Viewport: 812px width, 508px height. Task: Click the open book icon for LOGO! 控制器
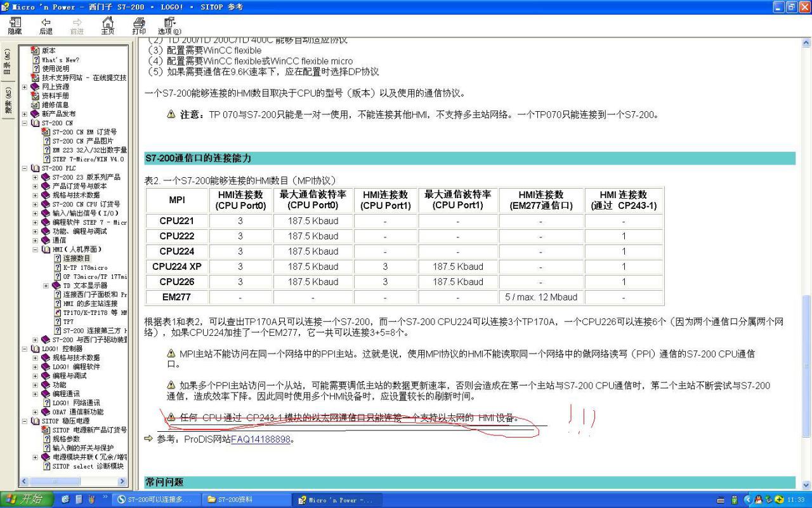[x=35, y=349]
